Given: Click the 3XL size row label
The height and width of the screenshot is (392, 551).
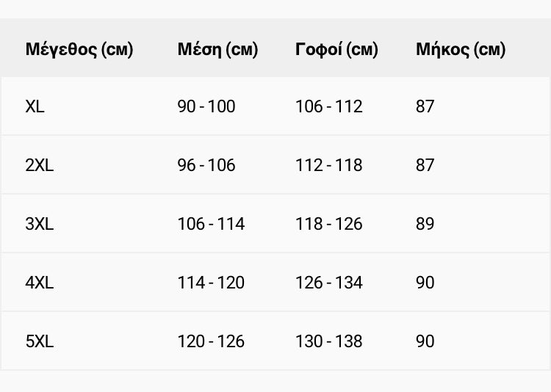Looking at the screenshot, I should [40, 224].
